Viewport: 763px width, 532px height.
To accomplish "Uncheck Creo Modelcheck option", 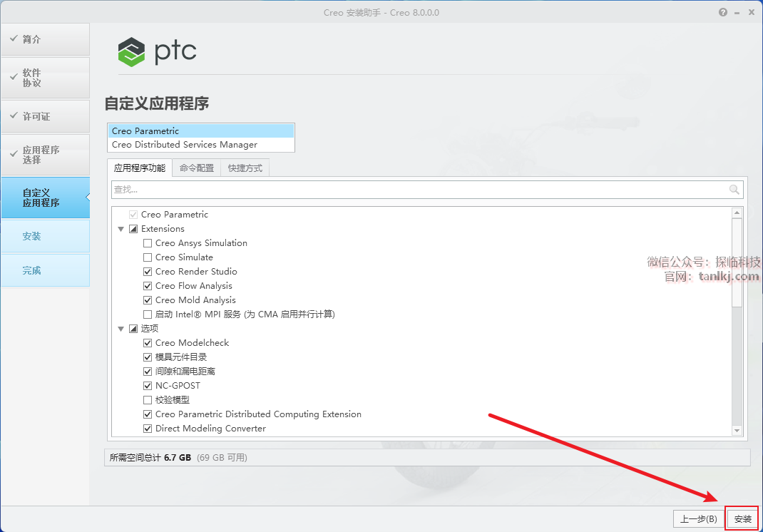I will point(148,342).
